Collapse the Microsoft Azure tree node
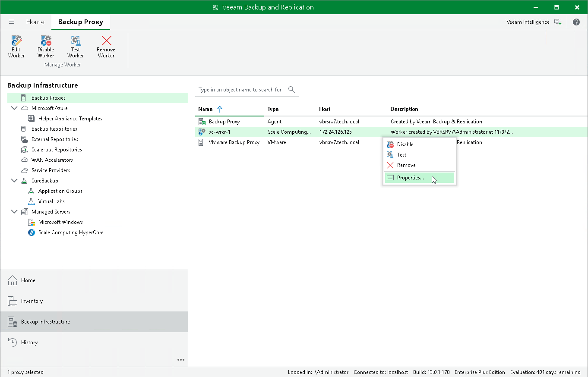Viewport: 588px width, 377px height. (x=14, y=108)
